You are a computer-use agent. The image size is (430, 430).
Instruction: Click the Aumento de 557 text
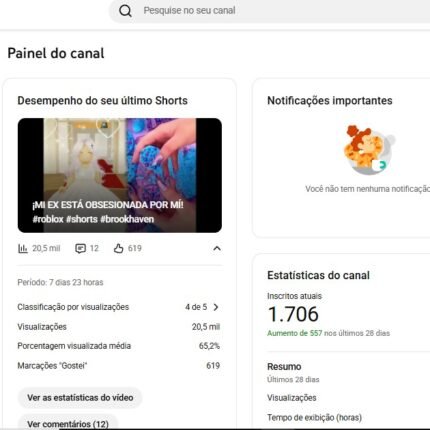point(295,333)
